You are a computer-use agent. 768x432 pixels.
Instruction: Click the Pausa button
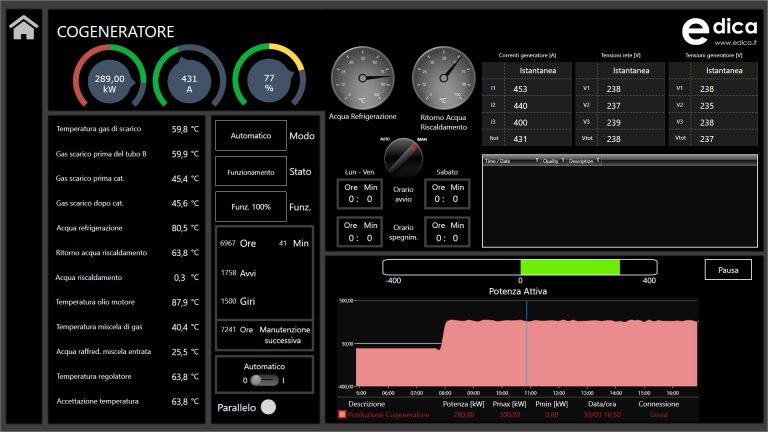728,270
